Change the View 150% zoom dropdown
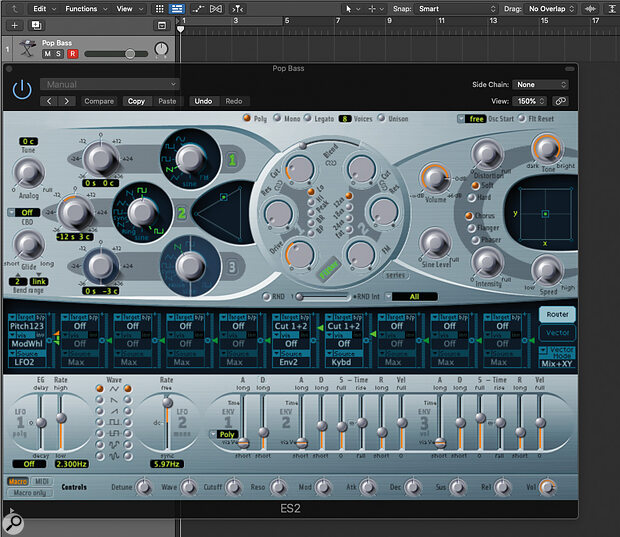The height and width of the screenshot is (537, 620). (529, 101)
